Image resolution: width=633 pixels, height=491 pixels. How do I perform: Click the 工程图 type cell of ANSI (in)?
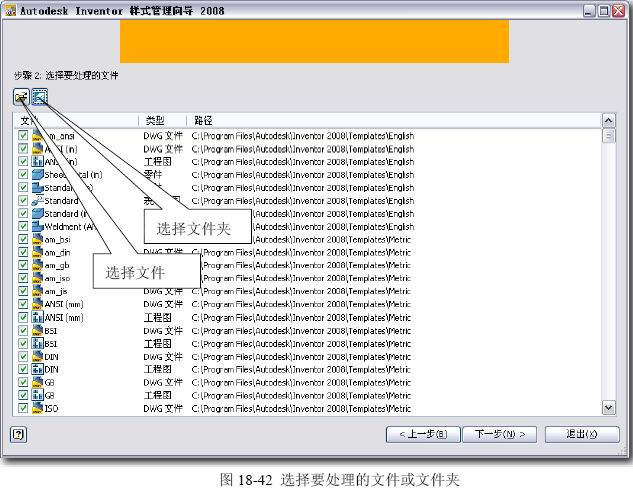[x=157, y=162]
